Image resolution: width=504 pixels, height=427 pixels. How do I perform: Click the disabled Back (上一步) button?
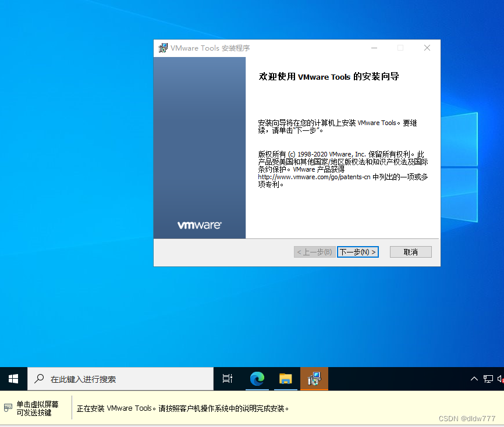[315, 252]
